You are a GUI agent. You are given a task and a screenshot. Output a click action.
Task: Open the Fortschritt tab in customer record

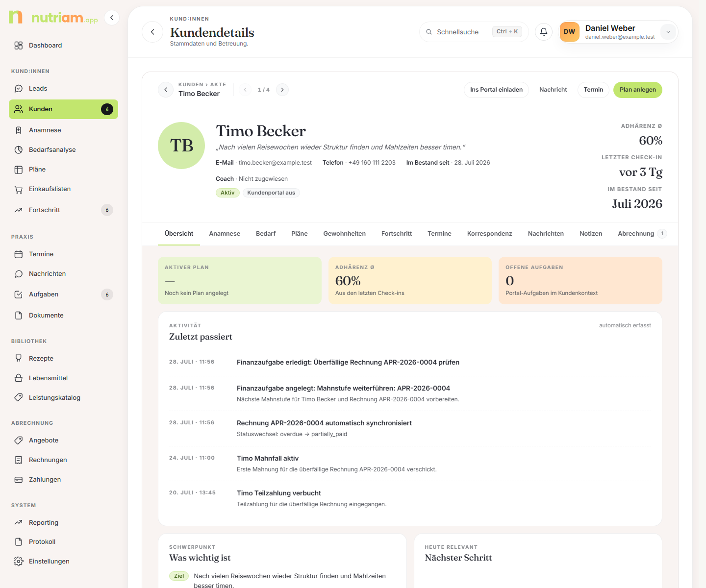(397, 234)
